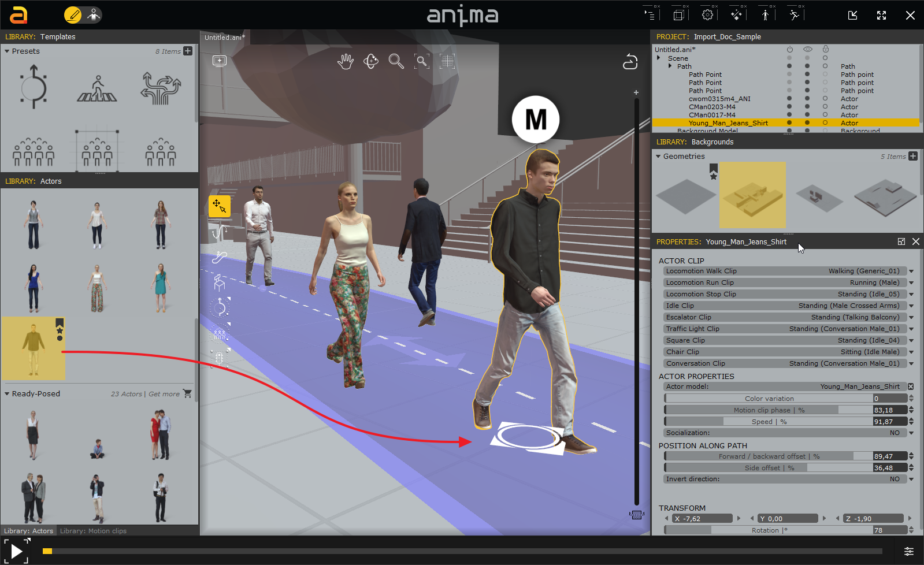The height and width of the screenshot is (565, 924).
Task: Toggle power state of cwom0315m4_ANI
Action: click(789, 99)
